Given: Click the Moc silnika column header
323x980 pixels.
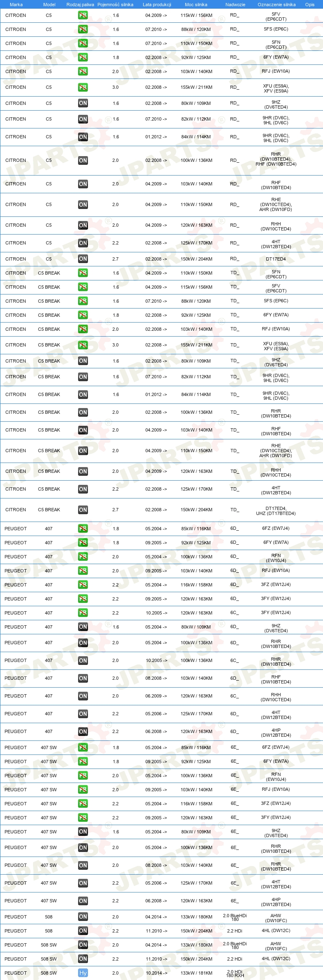Looking at the screenshot, I should [196, 5].
